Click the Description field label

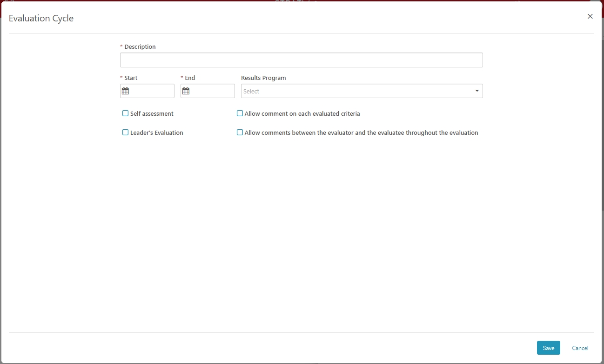click(140, 47)
